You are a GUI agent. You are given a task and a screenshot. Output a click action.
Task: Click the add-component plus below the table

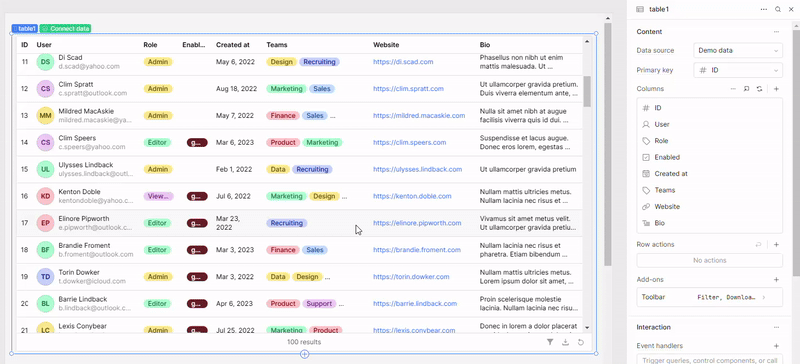pyautogui.click(x=305, y=354)
